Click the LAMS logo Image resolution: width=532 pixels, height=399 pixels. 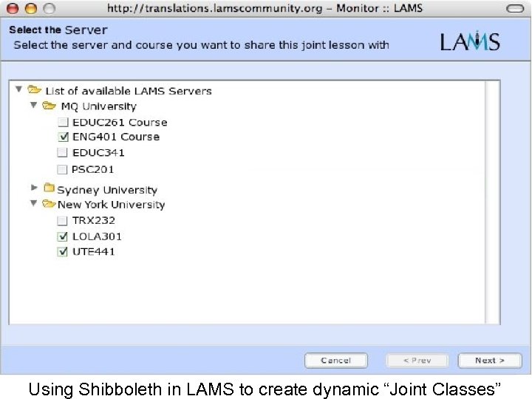click(x=470, y=41)
